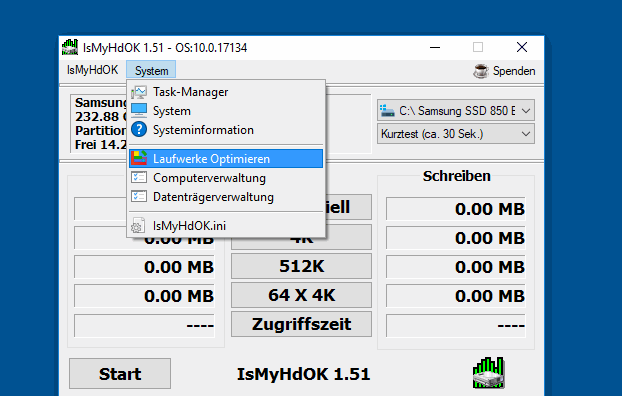Click the 64 X 4K test button
Screen dimensions: 622x396
tap(301, 295)
